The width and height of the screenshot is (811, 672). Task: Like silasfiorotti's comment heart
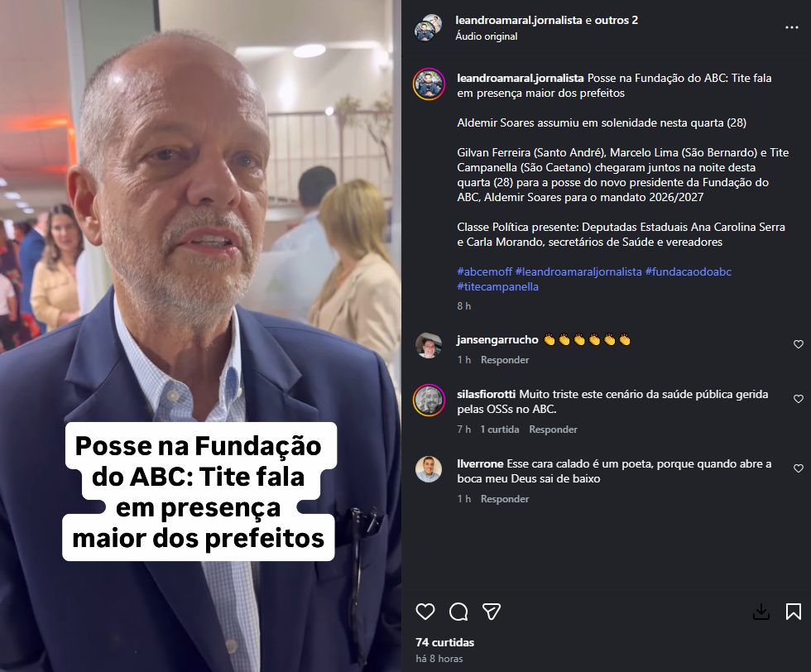799,399
